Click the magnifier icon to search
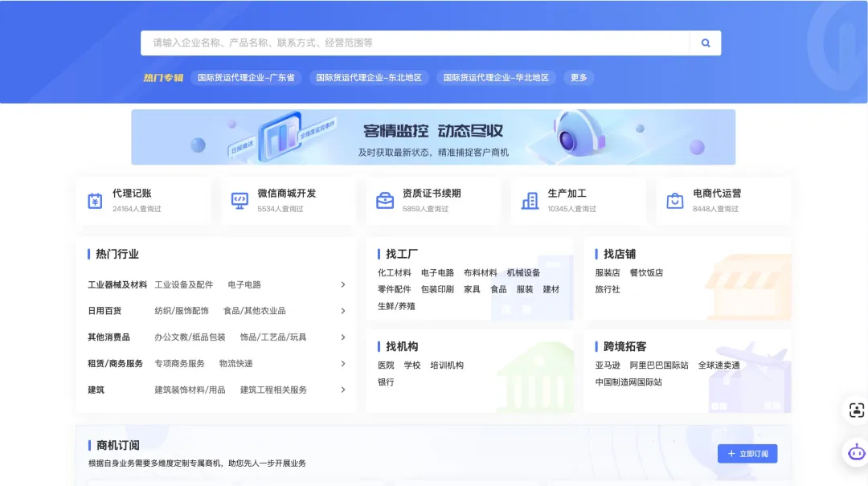The width and height of the screenshot is (868, 486). pos(705,43)
